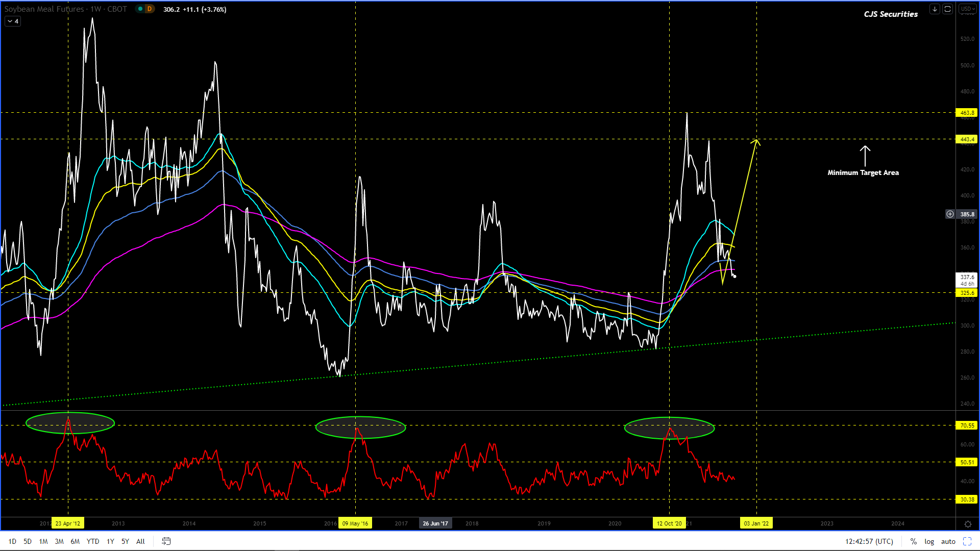Expand the collapsed indicators legend showing 4

(13, 21)
